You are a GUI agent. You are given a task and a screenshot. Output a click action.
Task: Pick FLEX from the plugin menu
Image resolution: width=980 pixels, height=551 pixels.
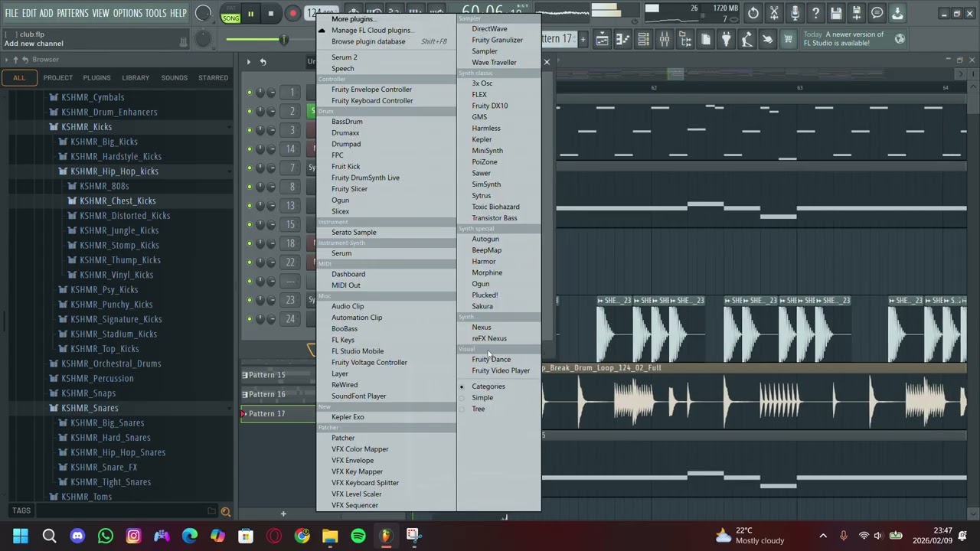point(479,95)
